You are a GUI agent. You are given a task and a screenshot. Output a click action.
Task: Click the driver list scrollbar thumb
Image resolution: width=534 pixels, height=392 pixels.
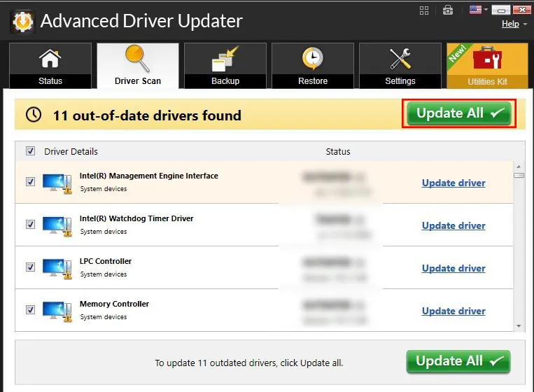pyautogui.click(x=519, y=175)
